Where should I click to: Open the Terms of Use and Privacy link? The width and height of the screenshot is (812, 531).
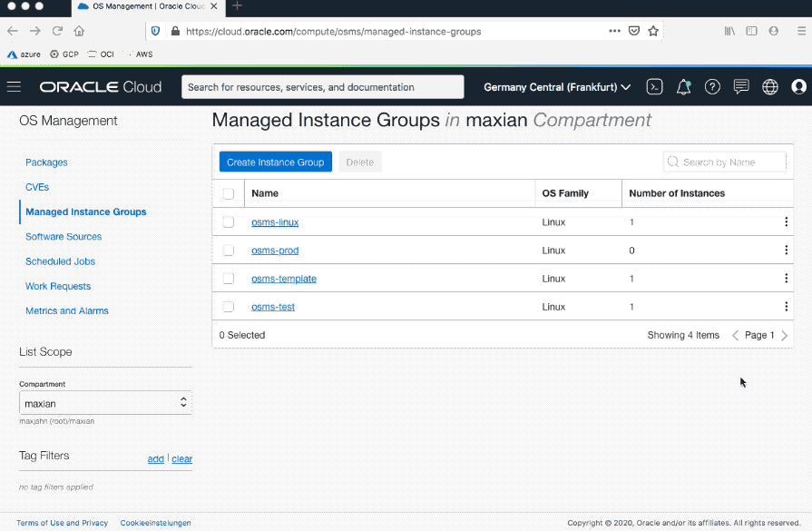pos(62,523)
